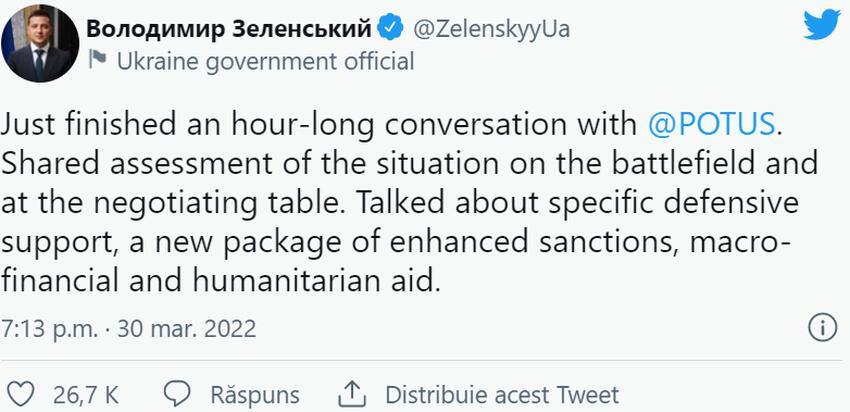Click the blue Twitter bird logo
850x412 pixels.
(821, 24)
